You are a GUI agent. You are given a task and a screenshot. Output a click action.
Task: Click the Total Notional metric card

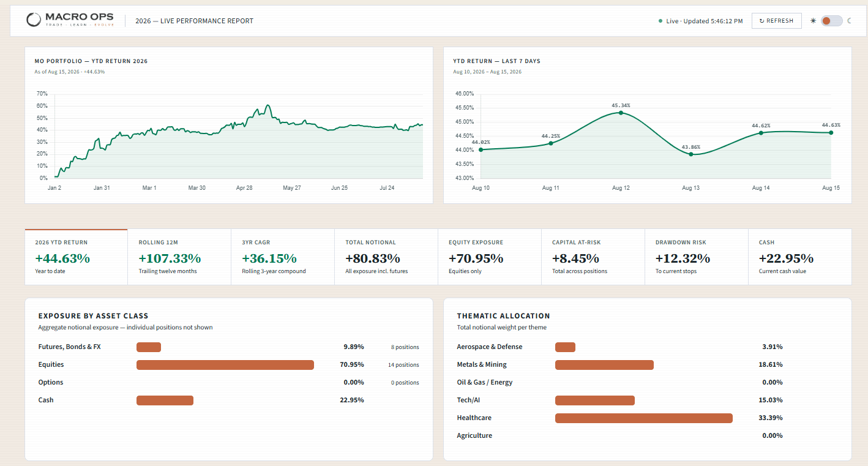pos(386,257)
